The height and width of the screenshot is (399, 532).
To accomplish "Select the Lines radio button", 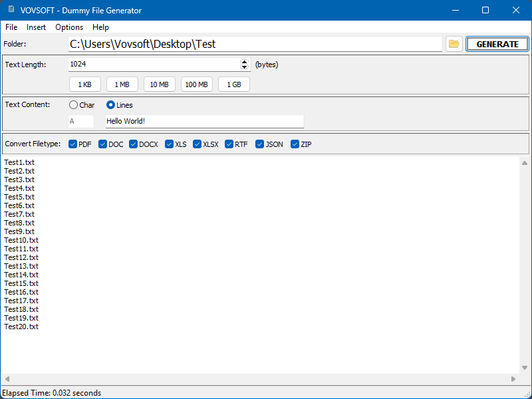I will pyautogui.click(x=110, y=105).
